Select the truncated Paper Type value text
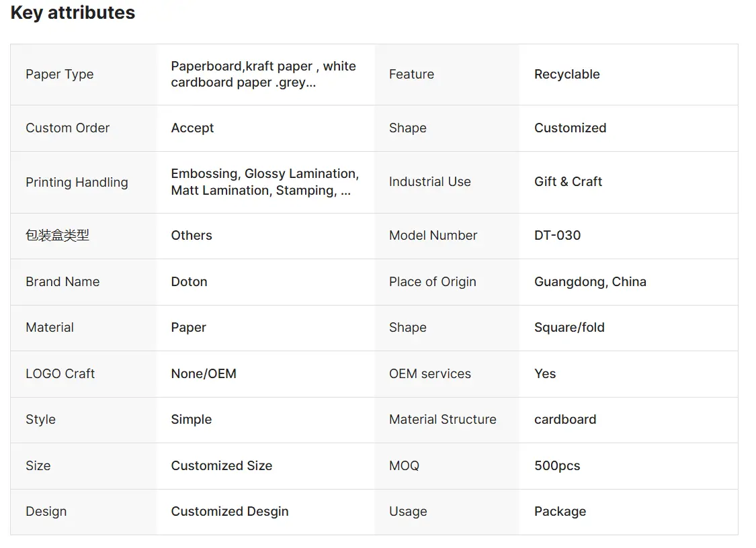This screenshot has height=548, width=756. [263, 75]
